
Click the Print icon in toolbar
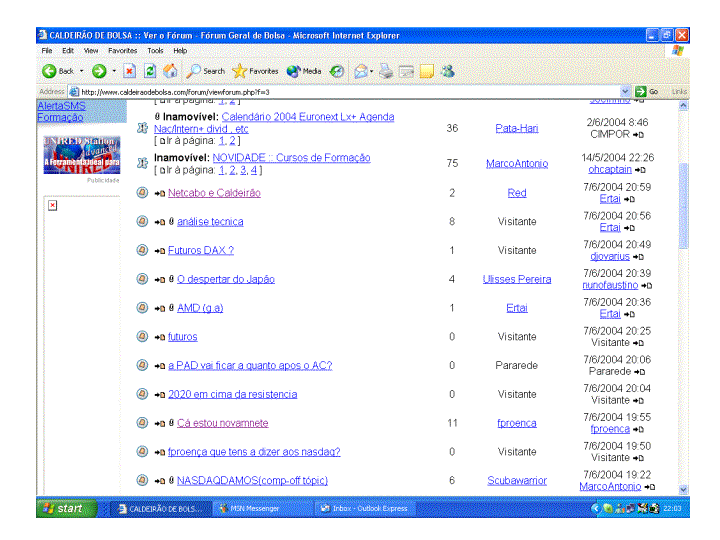pos(387,71)
